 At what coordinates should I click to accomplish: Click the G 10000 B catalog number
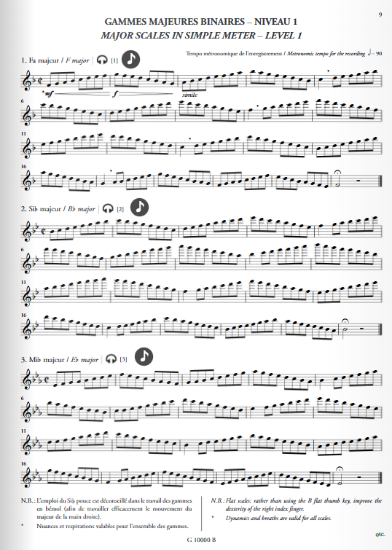pyautogui.click(x=201, y=540)
